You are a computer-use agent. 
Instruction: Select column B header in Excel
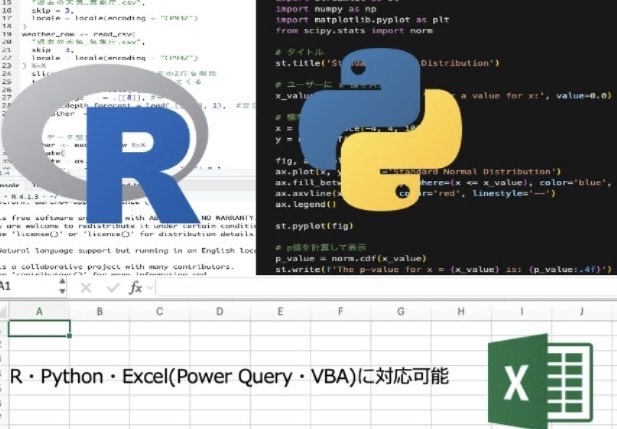coord(100,311)
